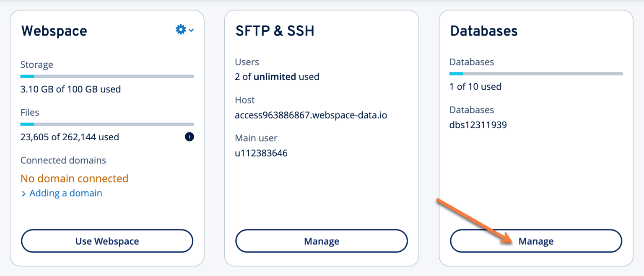Expand the Adding a domain disclosure arrow

(24, 193)
